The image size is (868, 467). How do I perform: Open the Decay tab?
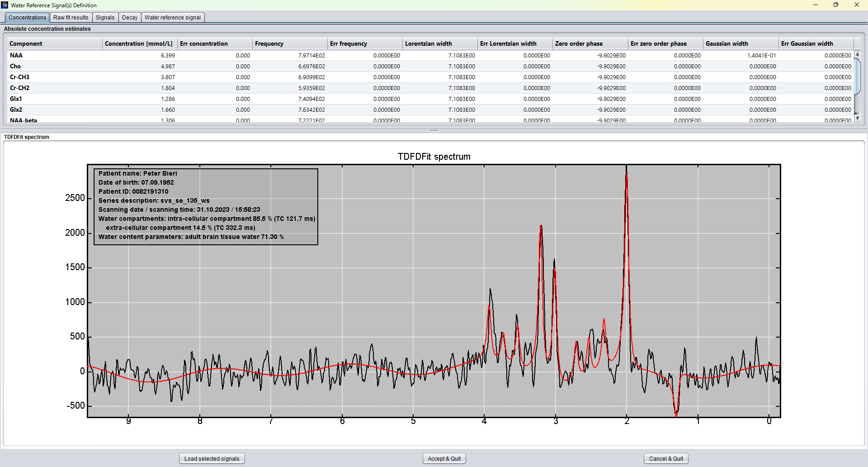130,18
